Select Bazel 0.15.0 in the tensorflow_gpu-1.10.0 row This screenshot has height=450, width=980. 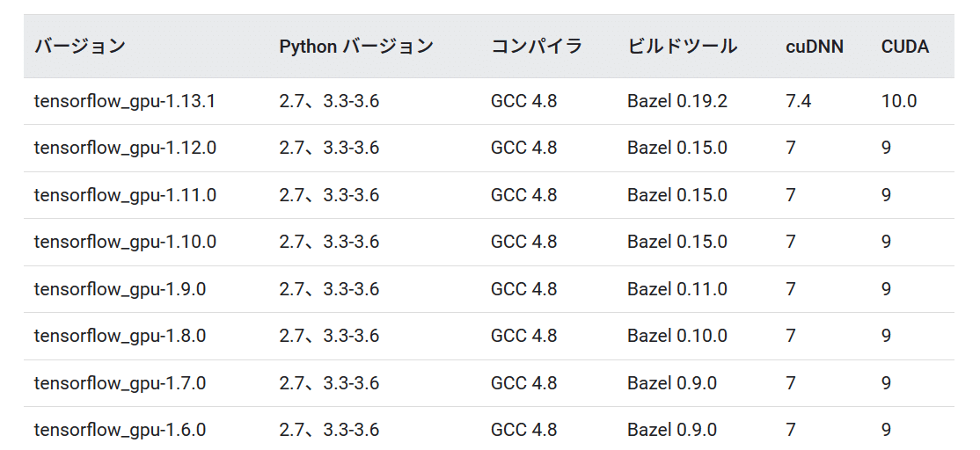click(x=677, y=243)
